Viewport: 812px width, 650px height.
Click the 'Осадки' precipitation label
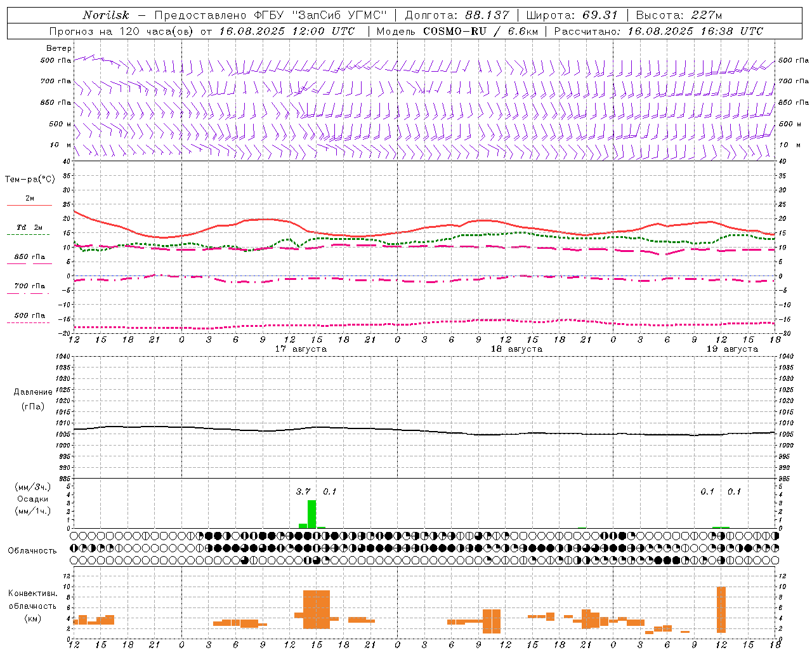[x=33, y=499]
